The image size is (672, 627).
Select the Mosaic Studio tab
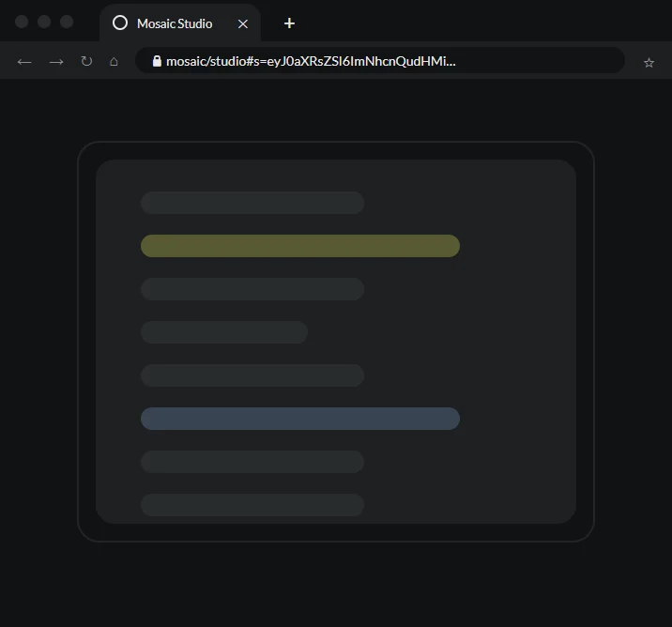tap(180, 23)
